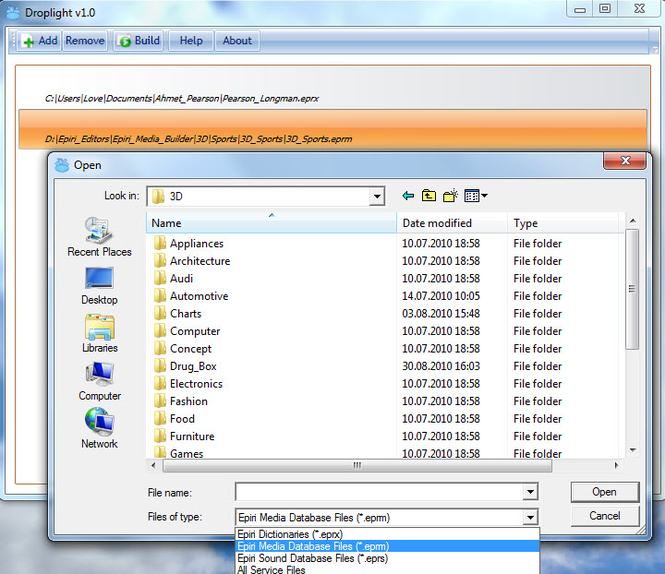Open Computer from the places bar
Screen dimensions: 665x574
click(x=99, y=382)
